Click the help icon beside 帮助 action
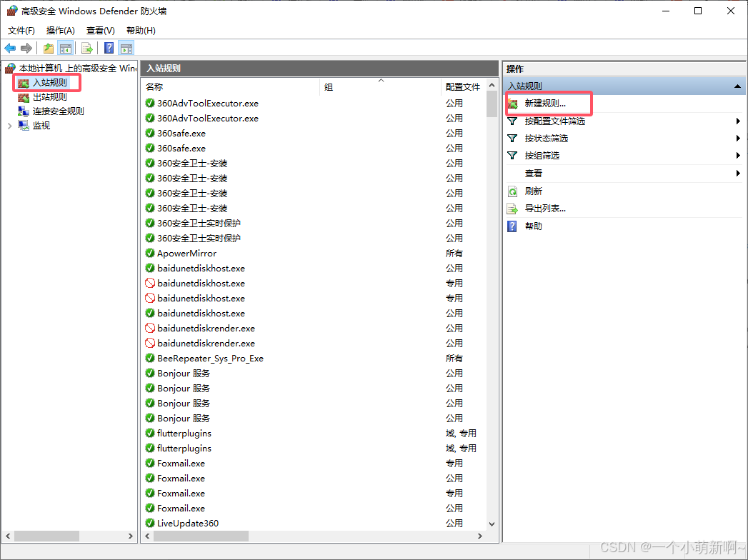 pyautogui.click(x=512, y=226)
